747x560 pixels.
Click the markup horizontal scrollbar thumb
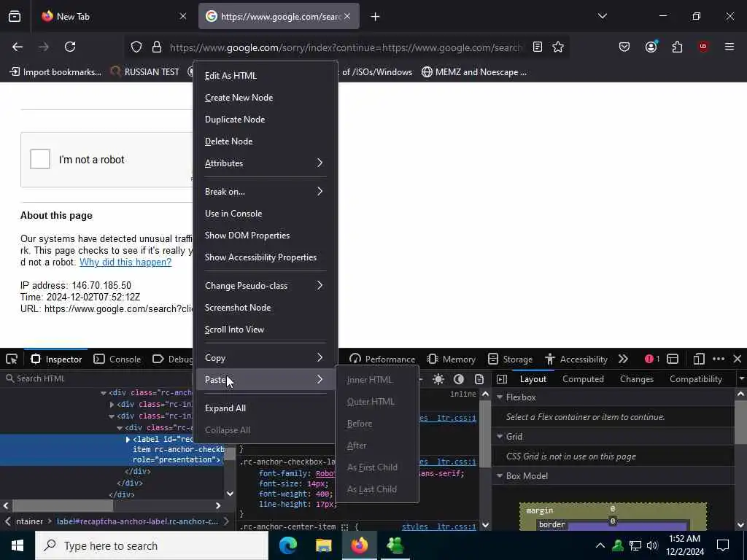(x=63, y=505)
